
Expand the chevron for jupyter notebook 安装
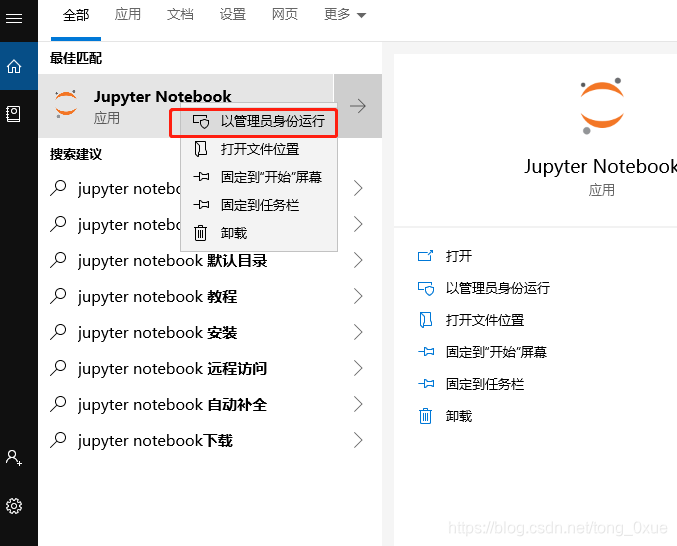[x=358, y=332]
